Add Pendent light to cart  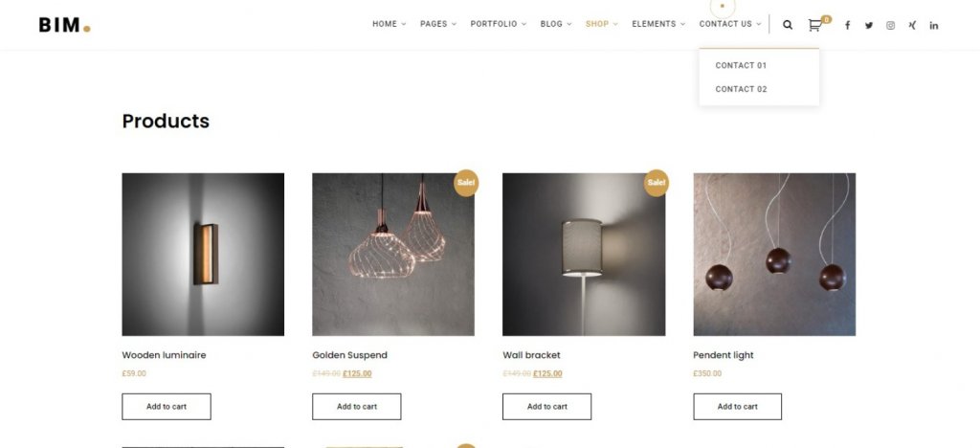coord(738,407)
